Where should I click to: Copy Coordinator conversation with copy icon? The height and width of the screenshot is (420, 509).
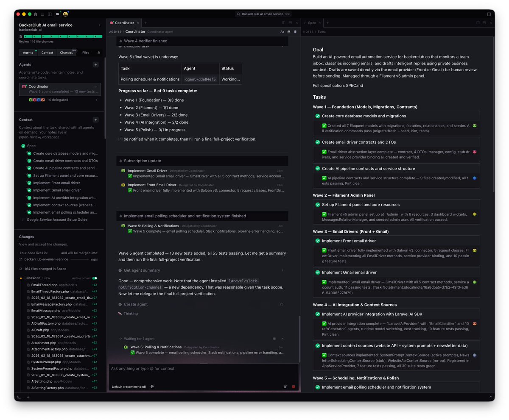(x=289, y=32)
